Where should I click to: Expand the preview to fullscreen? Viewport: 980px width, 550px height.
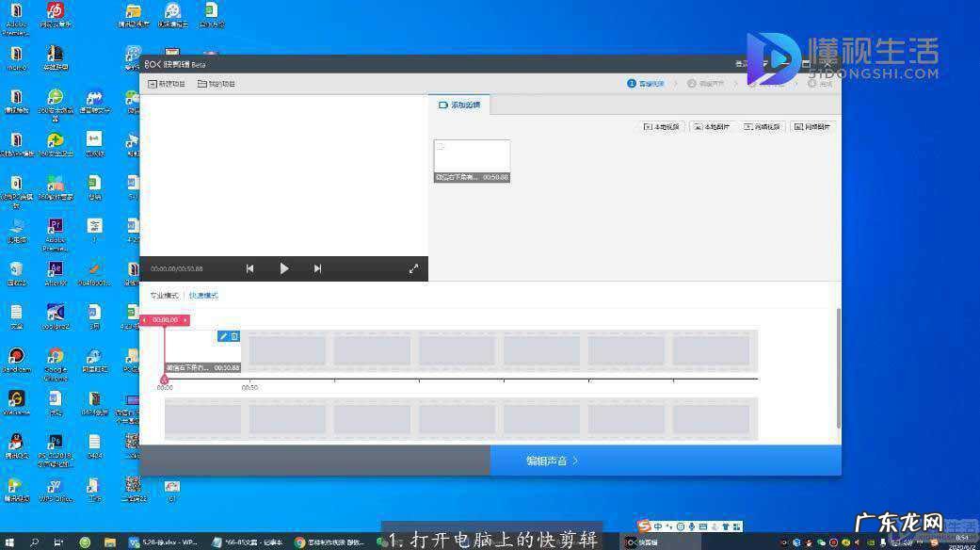[413, 268]
